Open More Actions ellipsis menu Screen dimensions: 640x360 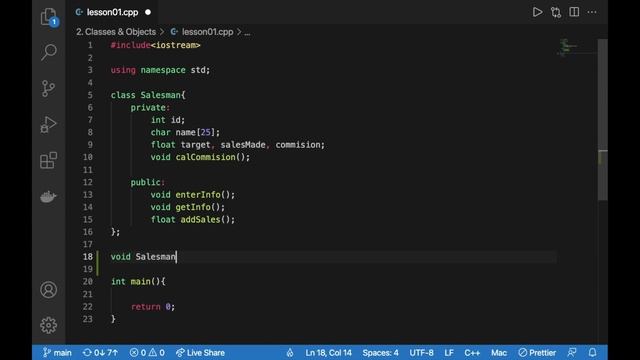point(592,12)
